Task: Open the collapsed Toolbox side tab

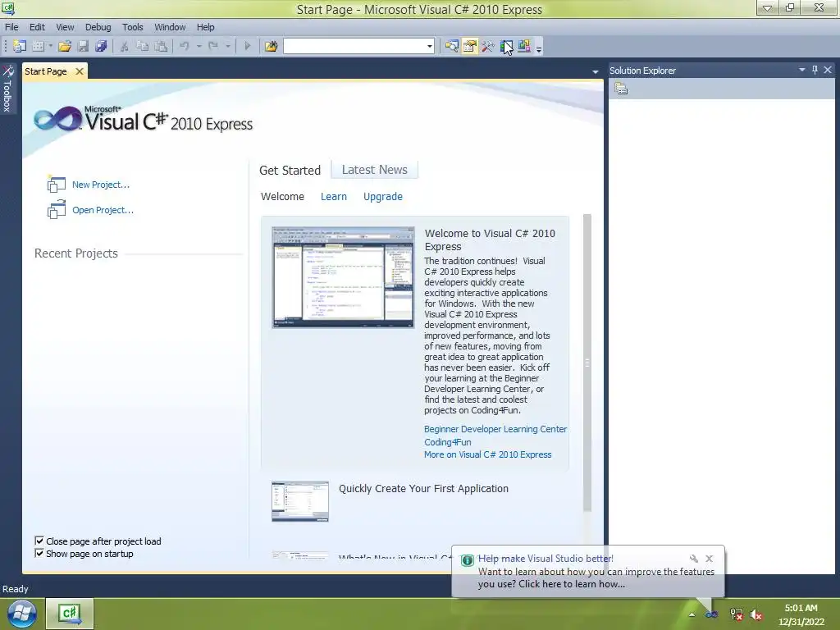Action: [7, 89]
